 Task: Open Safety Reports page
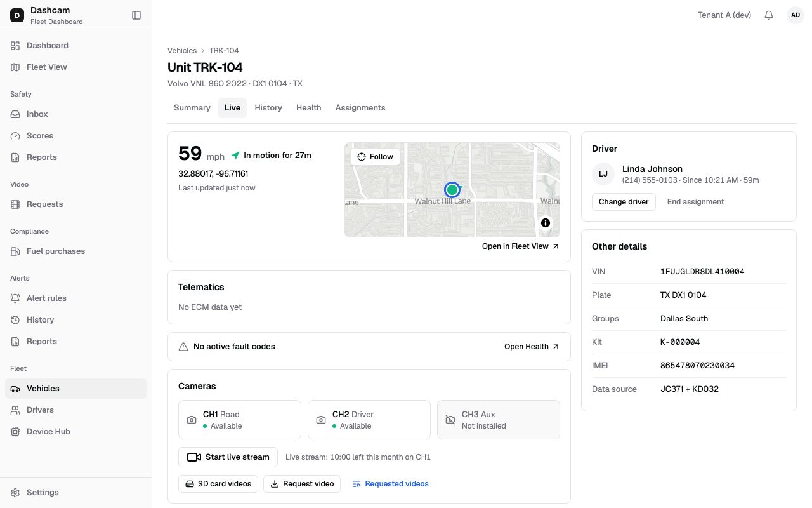[x=75, y=157]
